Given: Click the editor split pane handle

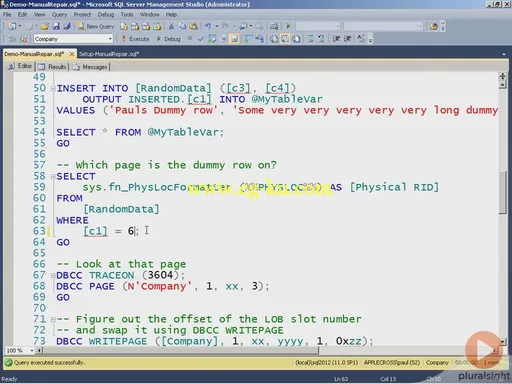Looking at the screenshot, I should (503, 76).
